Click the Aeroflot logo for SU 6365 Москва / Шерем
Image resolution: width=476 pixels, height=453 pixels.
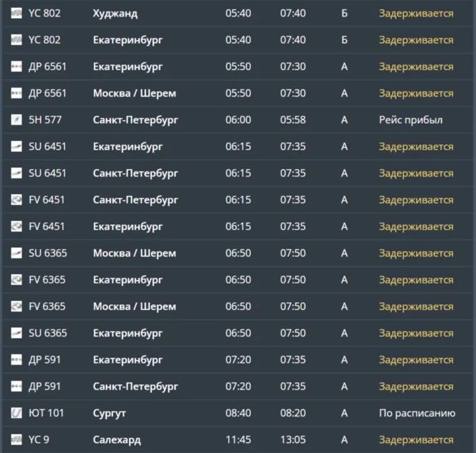(16, 253)
